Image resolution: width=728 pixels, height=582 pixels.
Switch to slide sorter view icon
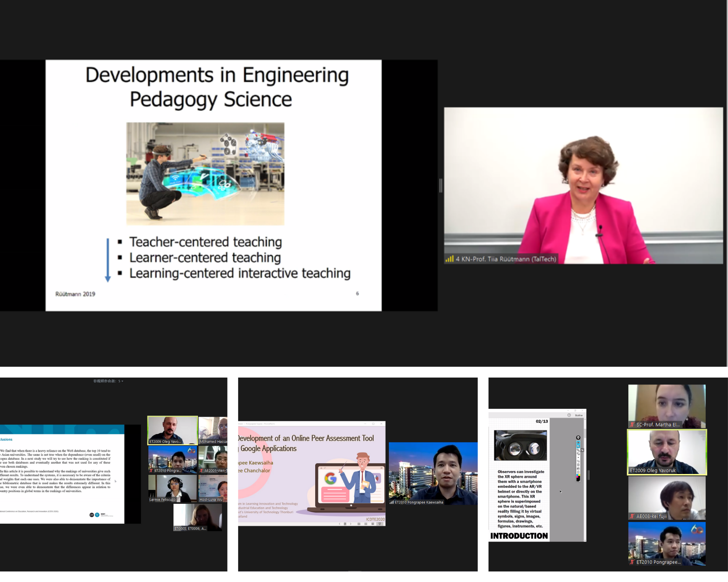click(366, 524)
